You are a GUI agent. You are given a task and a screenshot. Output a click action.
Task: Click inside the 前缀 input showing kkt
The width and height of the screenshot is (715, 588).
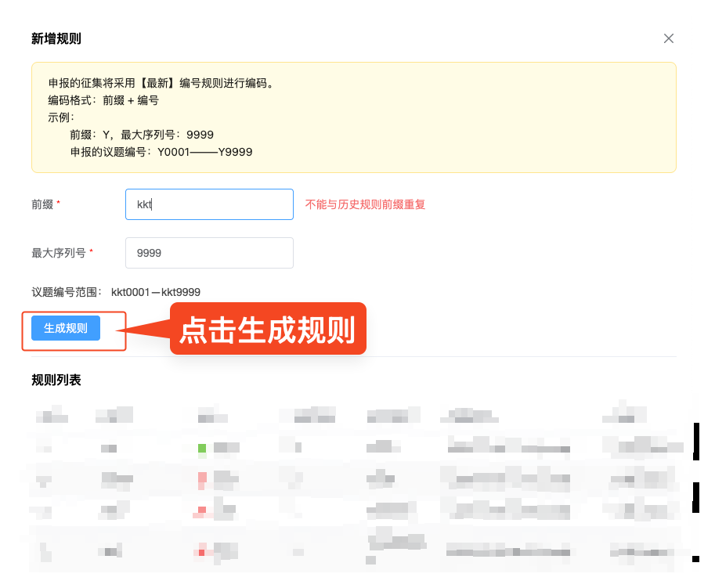[x=209, y=204]
